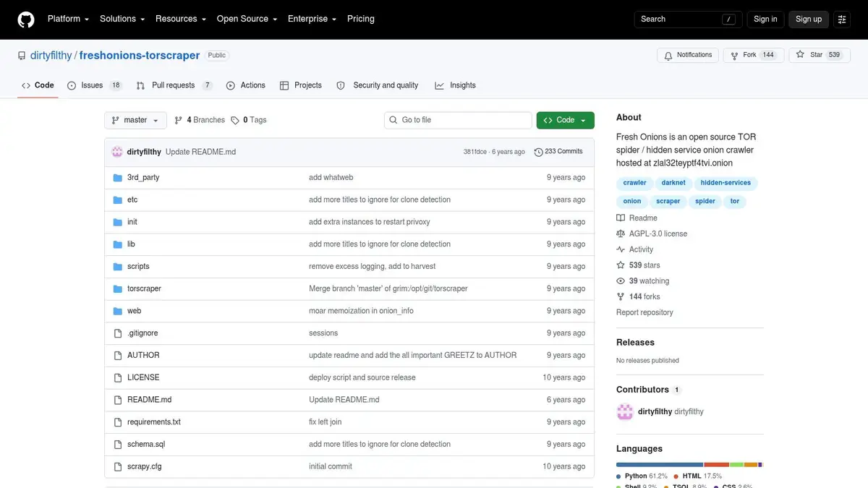
Task: Select the crawler topic tag
Action: point(634,183)
